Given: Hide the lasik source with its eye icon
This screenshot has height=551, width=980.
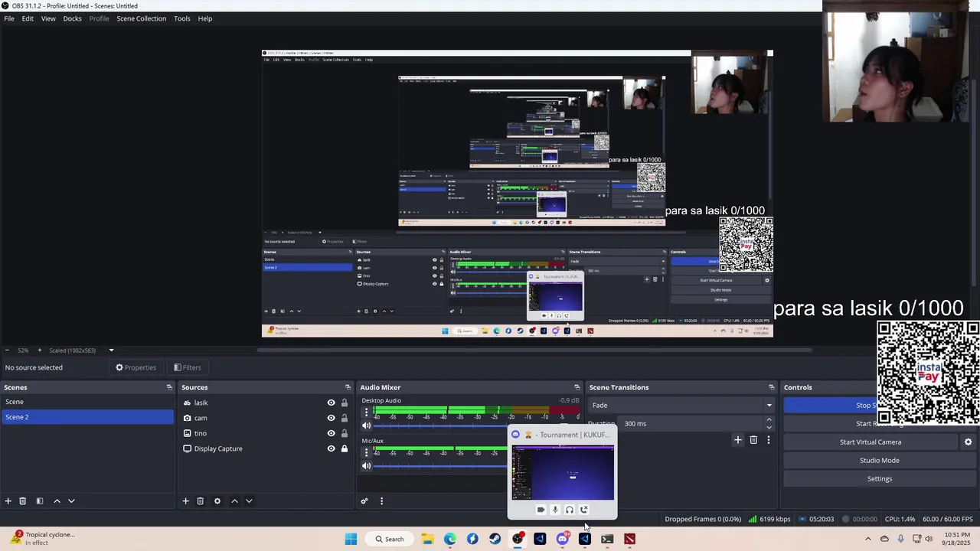Looking at the screenshot, I should tap(331, 403).
